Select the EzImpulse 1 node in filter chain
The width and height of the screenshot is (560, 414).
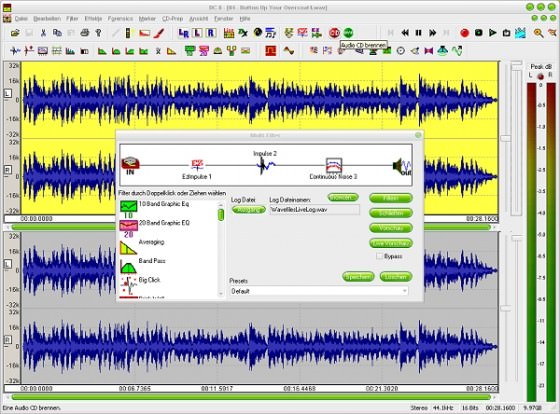pyautogui.click(x=197, y=169)
